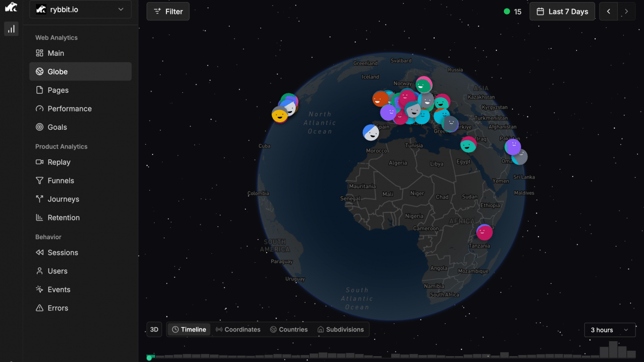Open the 3 hours interval dropdown

610,330
